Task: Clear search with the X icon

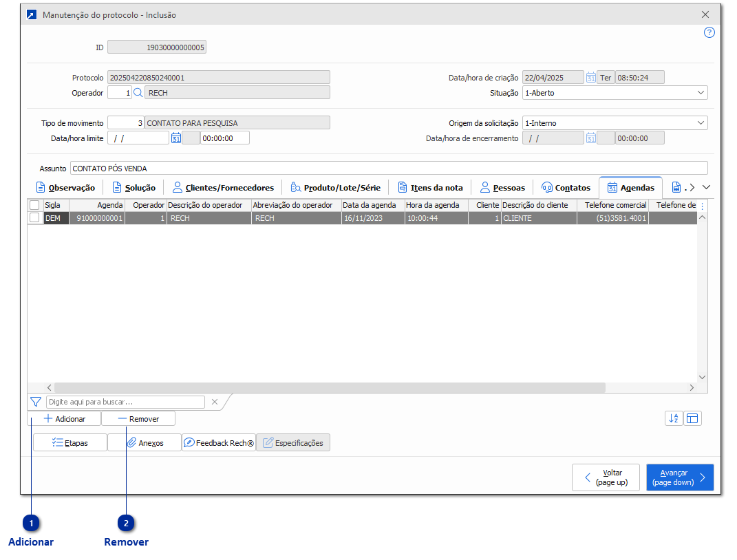Action: [215, 402]
